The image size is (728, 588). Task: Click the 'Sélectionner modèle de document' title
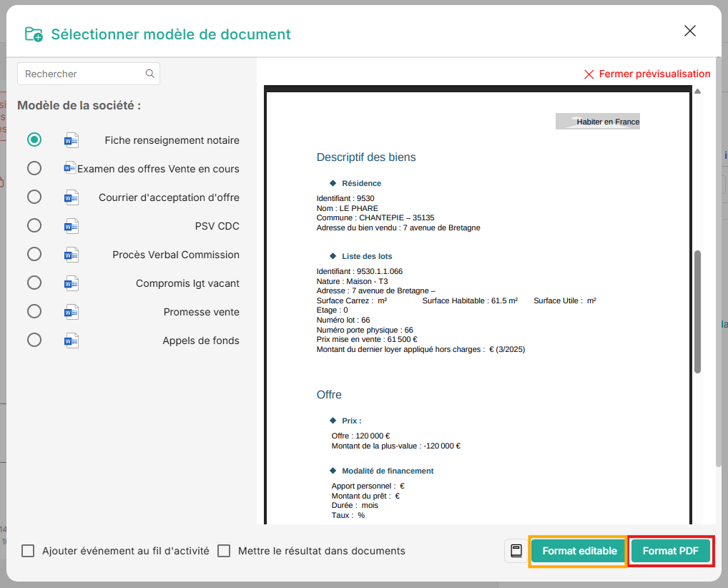click(x=171, y=34)
